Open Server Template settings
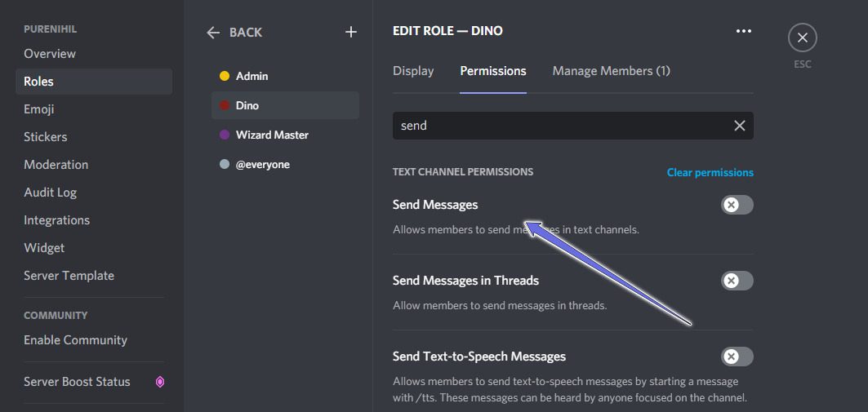The width and height of the screenshot is (868, 412). (x=69, y=276)
